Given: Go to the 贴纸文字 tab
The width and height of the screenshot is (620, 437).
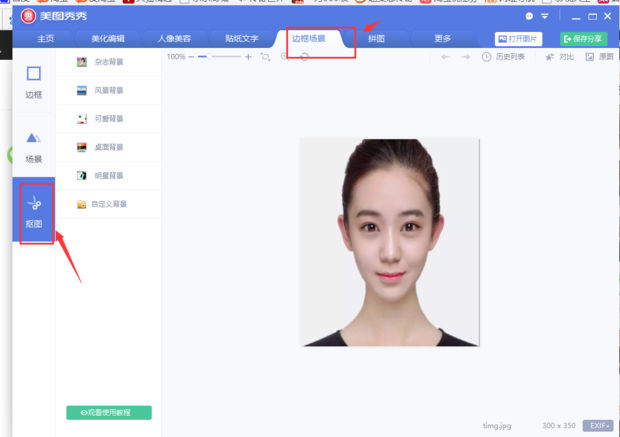Looking at the screenshot, I should [x=241, y=39].
